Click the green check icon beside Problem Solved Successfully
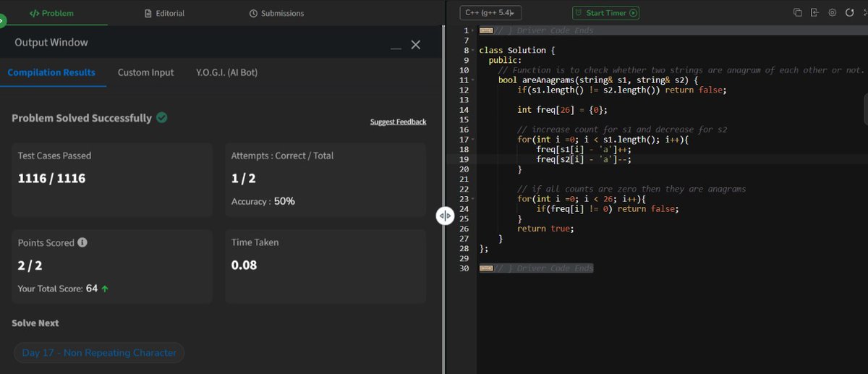This screenshot has width=868, height=374. click(162, 117)
